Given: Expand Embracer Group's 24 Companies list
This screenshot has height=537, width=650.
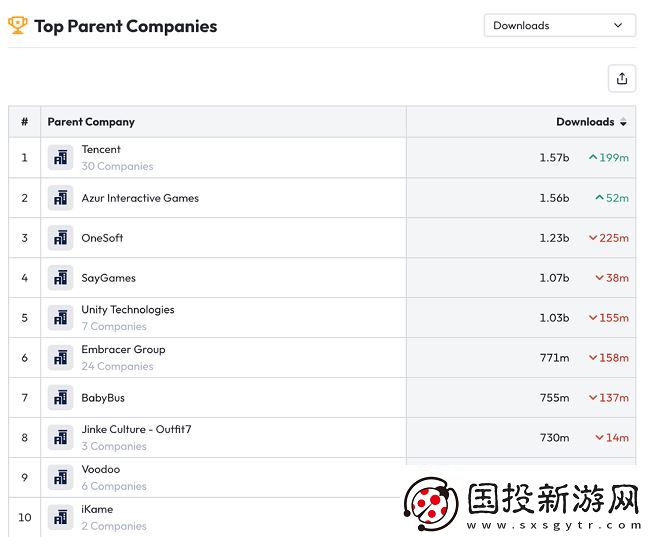Looking at the screenshot, I should click(x=117, y=367).
